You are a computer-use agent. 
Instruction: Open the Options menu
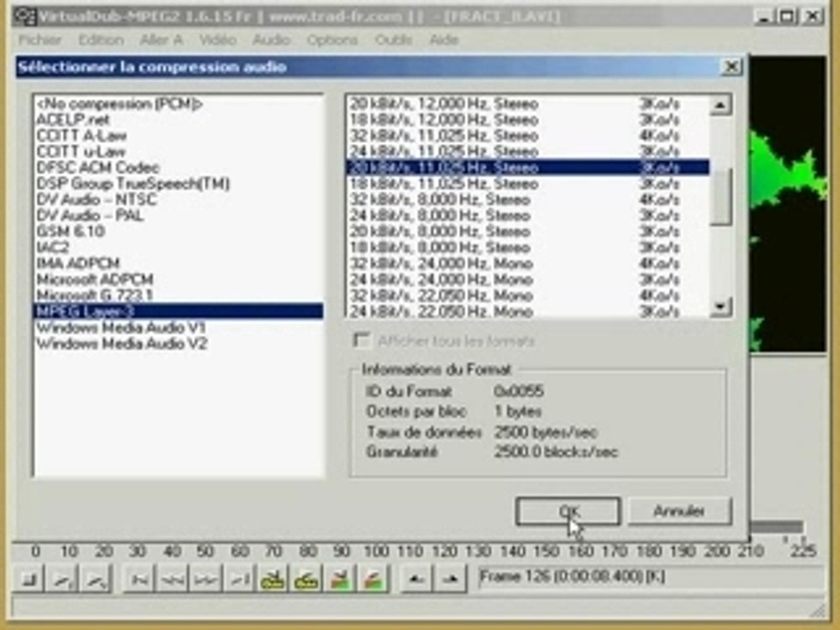[x=332, y=39]
